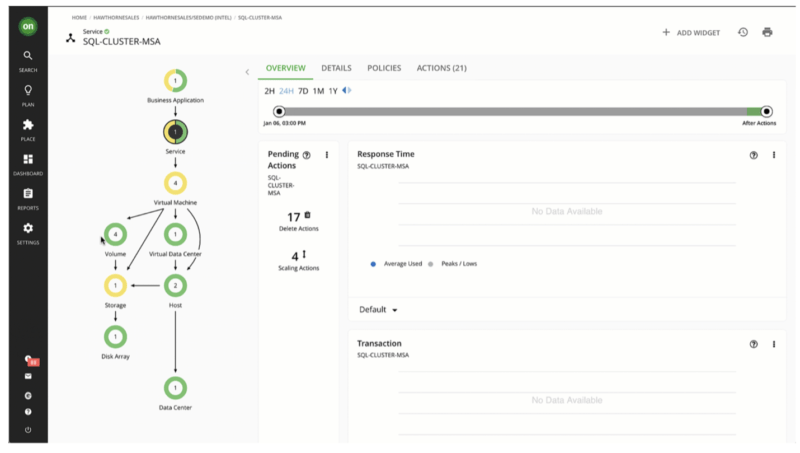
Task: Open Reports from the sidebar
Action: 28,197
